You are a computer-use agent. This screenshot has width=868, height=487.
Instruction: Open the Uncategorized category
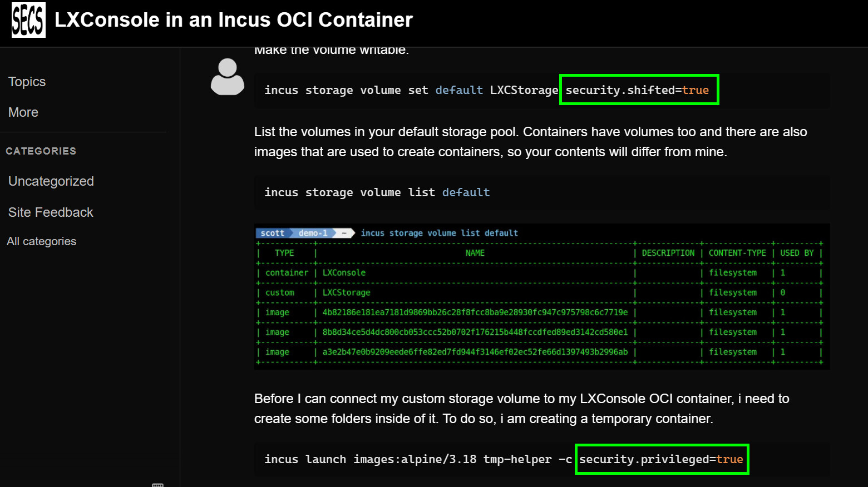pyautogui.click(x=51, y=181)
